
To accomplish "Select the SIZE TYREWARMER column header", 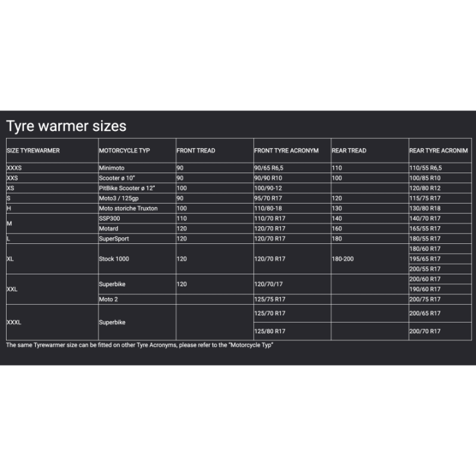I will [x=33, y=151].
